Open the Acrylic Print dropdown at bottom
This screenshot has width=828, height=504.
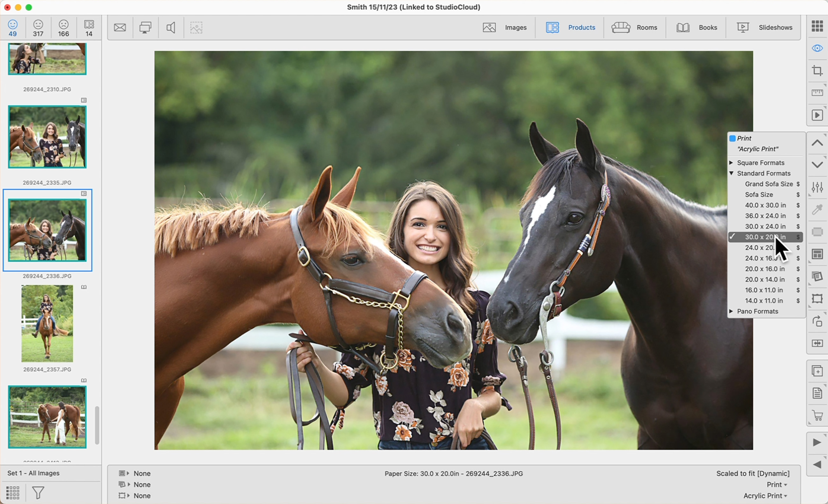(765, 496)
